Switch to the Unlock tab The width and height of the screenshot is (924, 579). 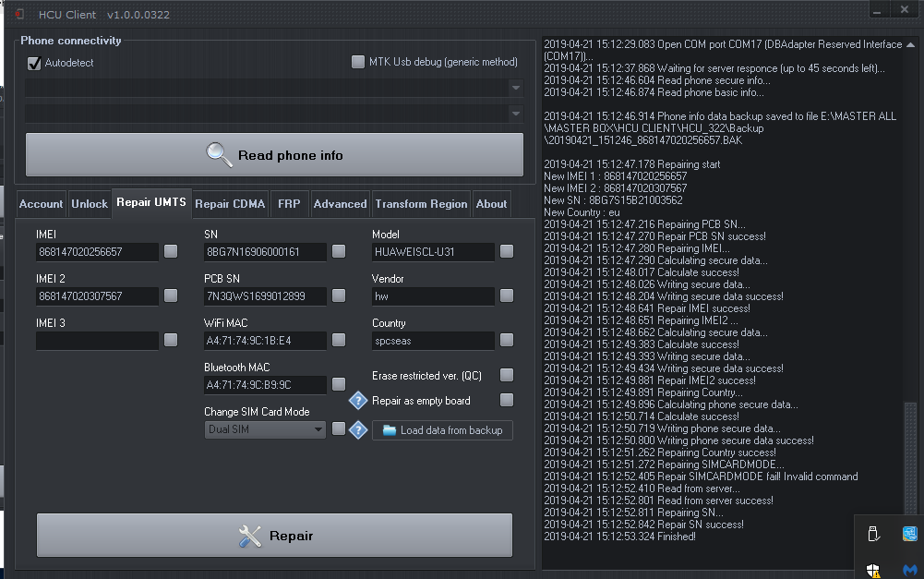90,204
